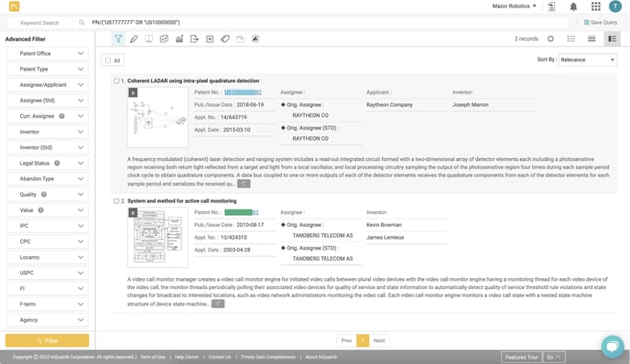The image size is (630, 364).
Task: Select the detailed card view icon
Action: 612,38
